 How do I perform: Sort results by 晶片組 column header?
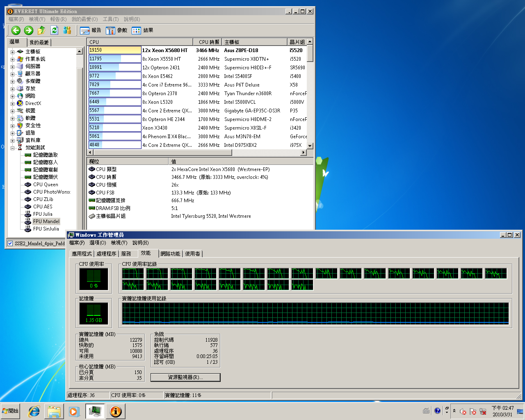[x=297, y=42]
